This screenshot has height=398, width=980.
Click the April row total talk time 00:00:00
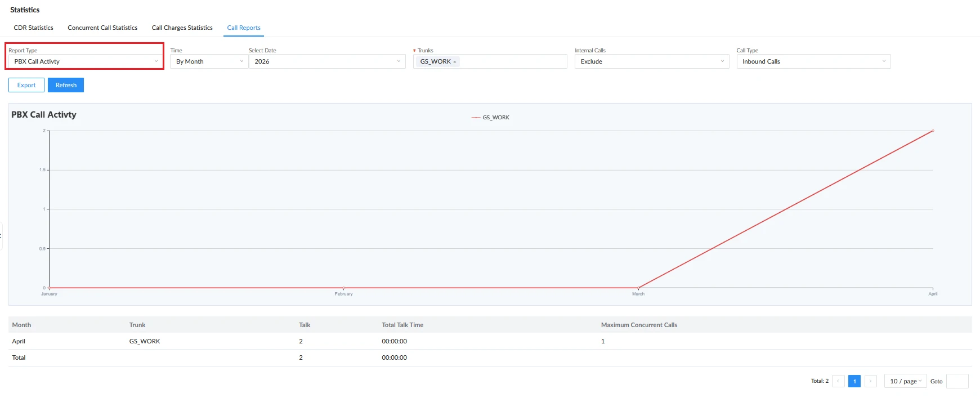394,341
